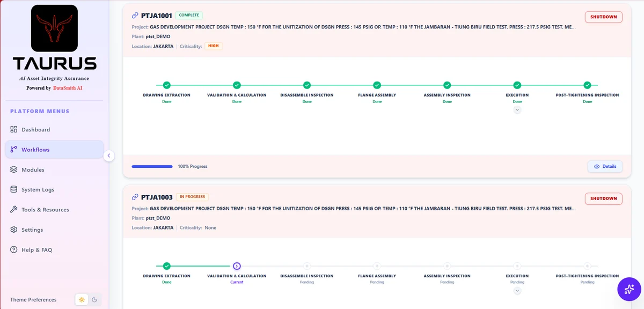Click PTJA1003 pending Flange Assembly dot
The width and height of the screenshot is (644, 309).
pos(377,266)
